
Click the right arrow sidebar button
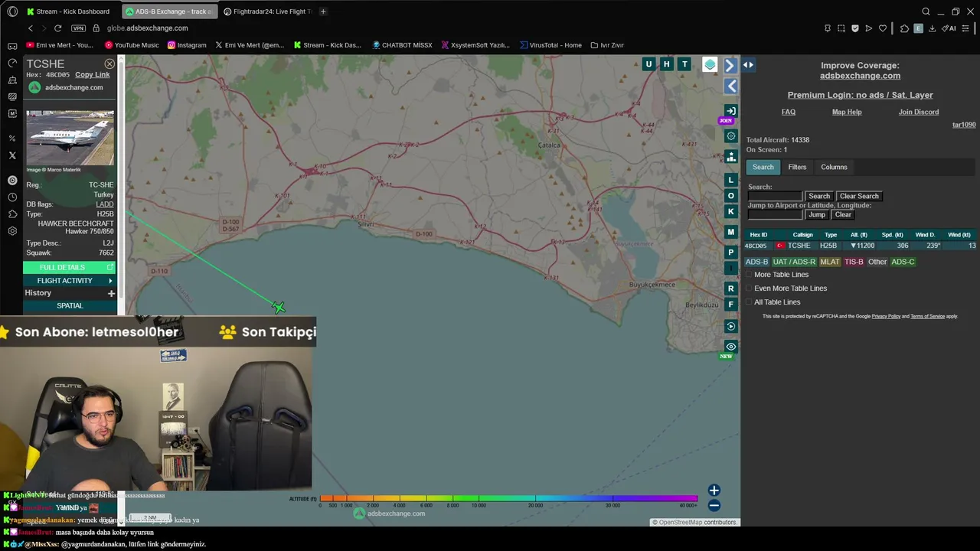pyautogui.click(x=730, y=66)
